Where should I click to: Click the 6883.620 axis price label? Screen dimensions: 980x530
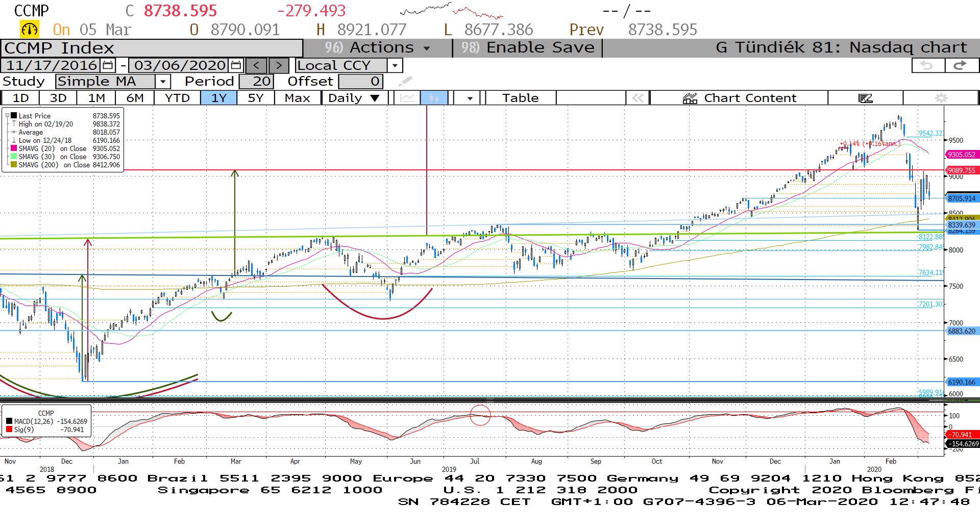point(962,331)
